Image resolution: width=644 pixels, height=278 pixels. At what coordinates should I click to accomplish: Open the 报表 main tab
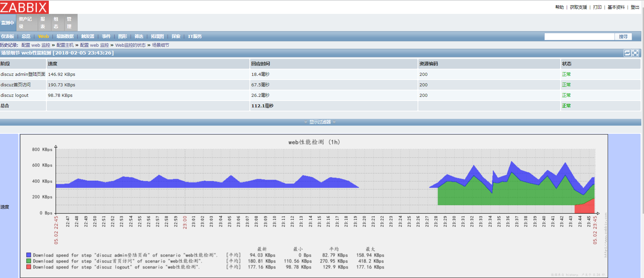[44, 23]
